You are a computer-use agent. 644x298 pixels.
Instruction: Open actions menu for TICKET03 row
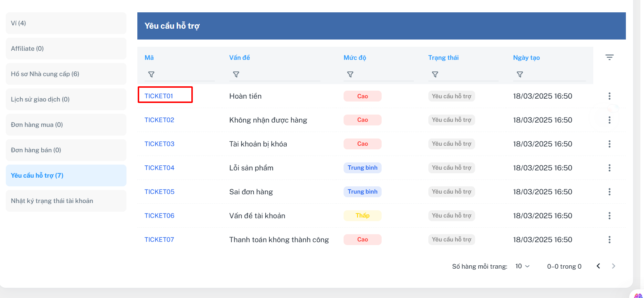tap(609, 144)
